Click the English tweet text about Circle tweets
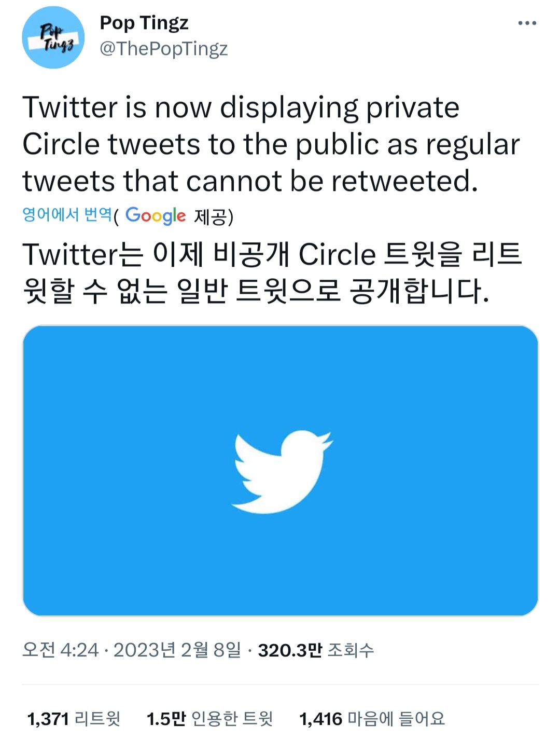 coord(270,143)
